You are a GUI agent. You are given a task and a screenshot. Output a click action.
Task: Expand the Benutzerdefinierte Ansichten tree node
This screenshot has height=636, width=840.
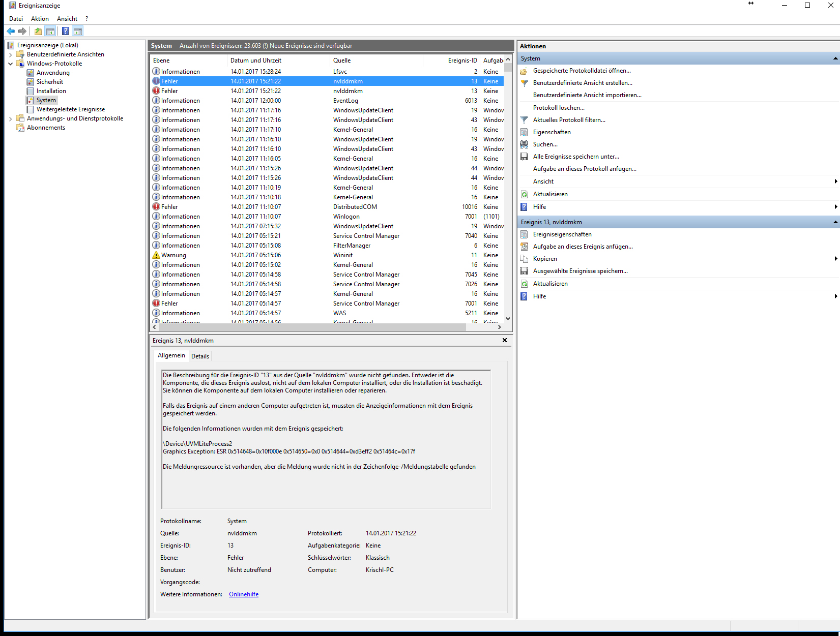(11, 54)
